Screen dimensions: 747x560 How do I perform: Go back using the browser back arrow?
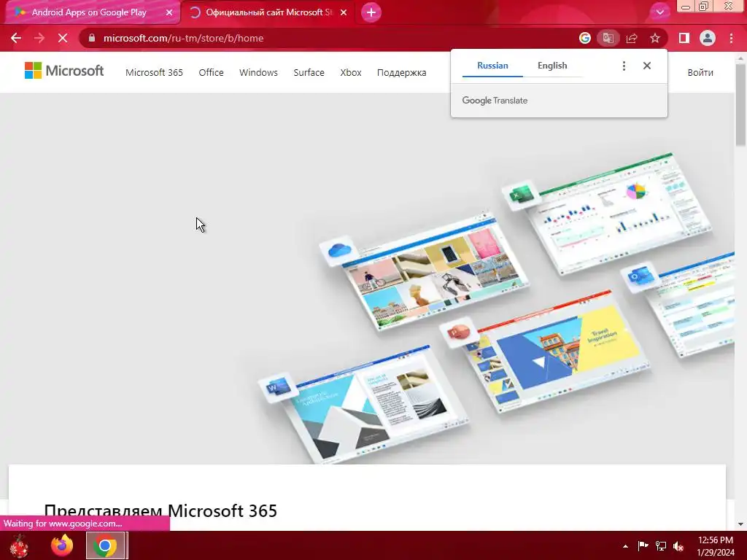16,38
